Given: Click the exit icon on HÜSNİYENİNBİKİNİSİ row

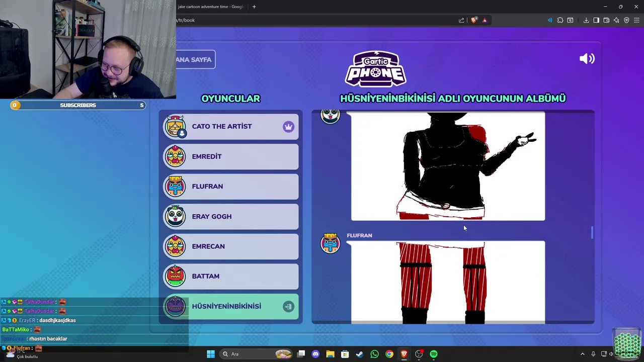Looking at the screenshot, I should pyautogui.click(x=288, y=307).
